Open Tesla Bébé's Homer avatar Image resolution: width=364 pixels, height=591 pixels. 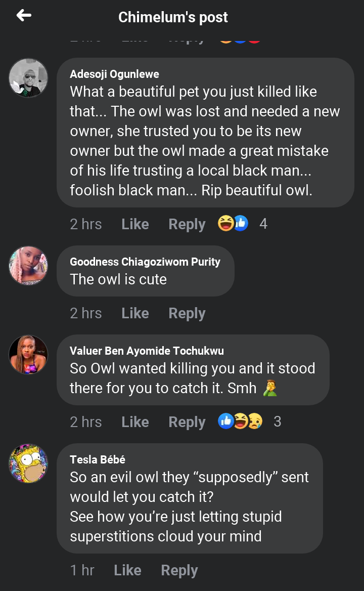tap(28, 463)
